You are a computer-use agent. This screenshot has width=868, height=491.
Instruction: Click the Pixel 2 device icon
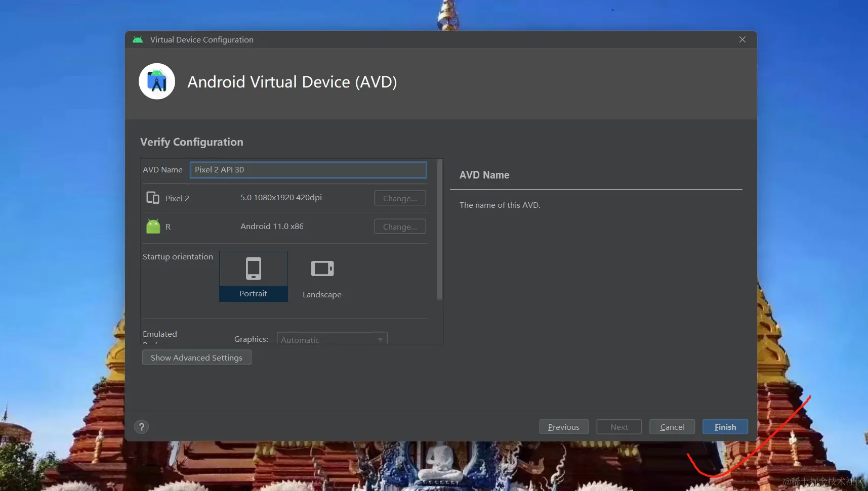tap(153, 198)
